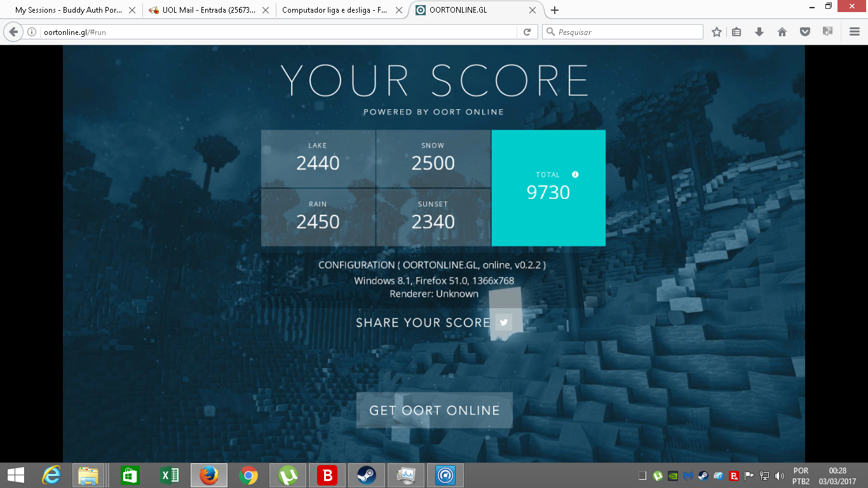The height and width of the screenshot is (488, 868).
Task: Switch to My Sessions - Buddy Auth tab
Action: (x=69, y=10)
